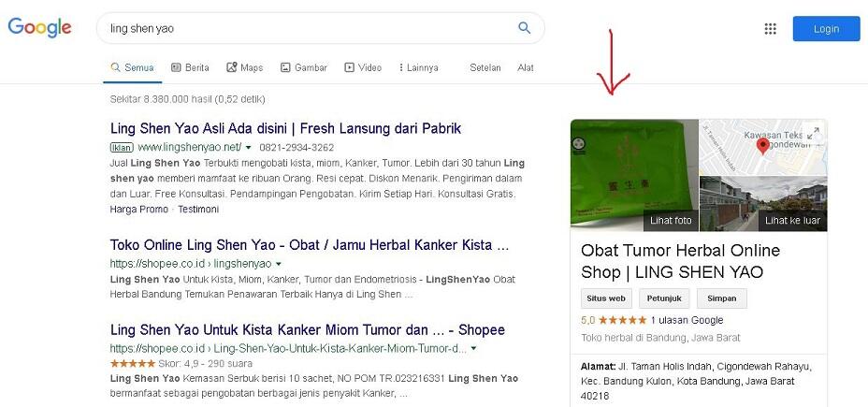868x407 pixels.
Task: Open 'Ling Shen Yao Asli Ada disini' ad result
Action: (x=285, y=128)
